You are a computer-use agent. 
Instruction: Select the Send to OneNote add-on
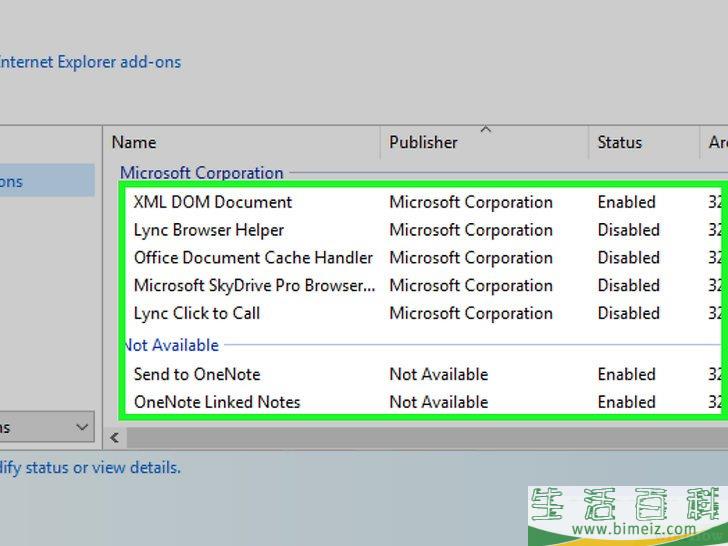click(x=197, y=375)
